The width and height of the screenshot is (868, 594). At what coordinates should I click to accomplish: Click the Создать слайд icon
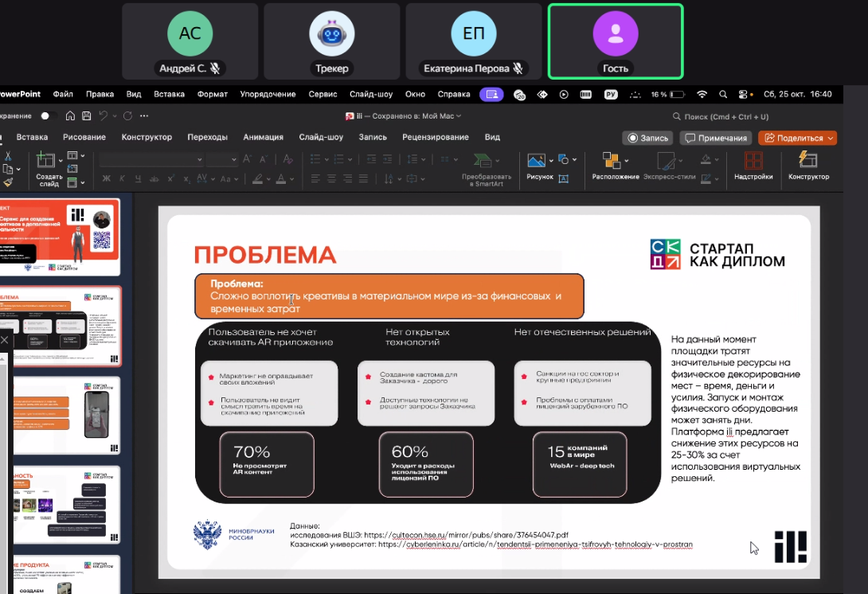click(47, 161)
